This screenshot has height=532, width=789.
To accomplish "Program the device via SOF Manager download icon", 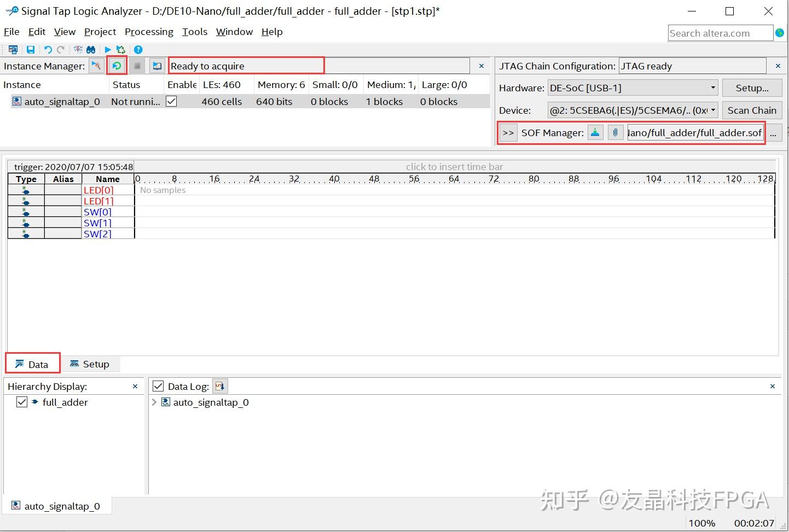I will [x=595, y=132].
